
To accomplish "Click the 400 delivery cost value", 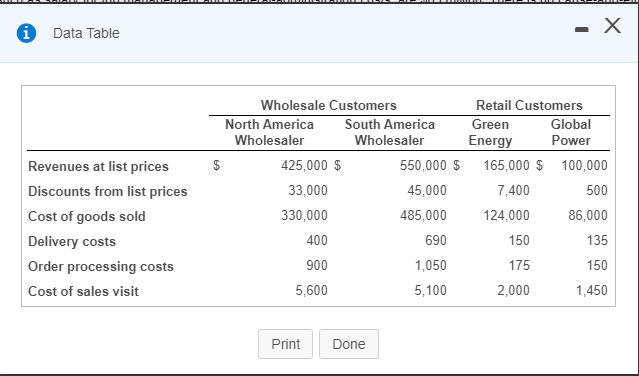I will pyautogui.click(x=317, y=240).
